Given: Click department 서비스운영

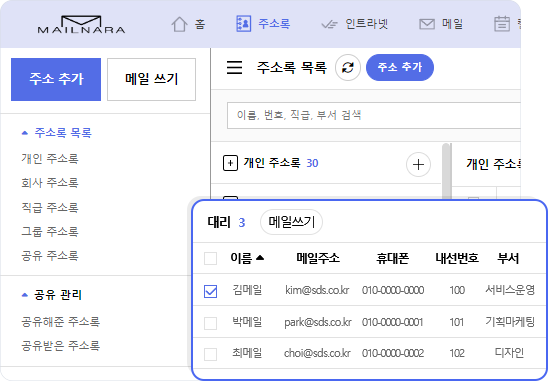Looking at the screenshot, I should coord(510,290).
